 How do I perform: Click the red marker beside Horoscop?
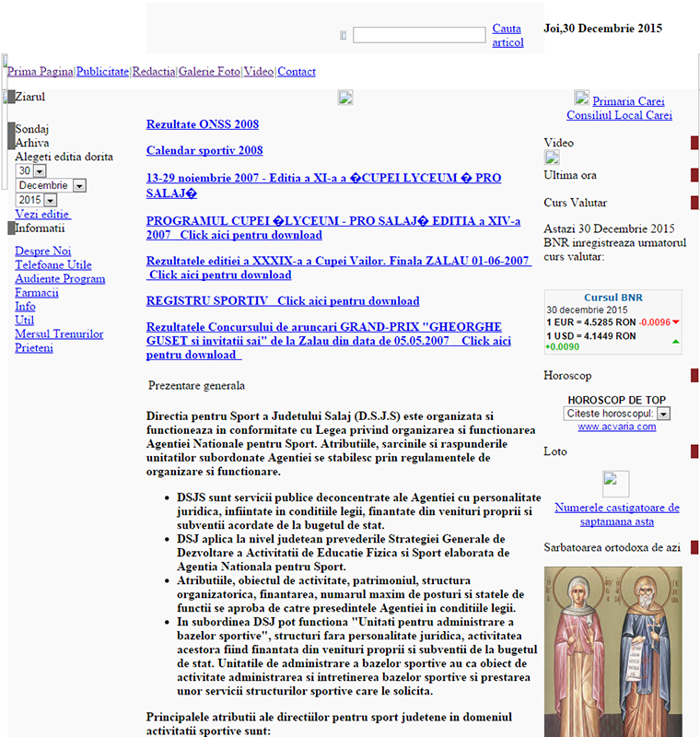pos(694,376)
